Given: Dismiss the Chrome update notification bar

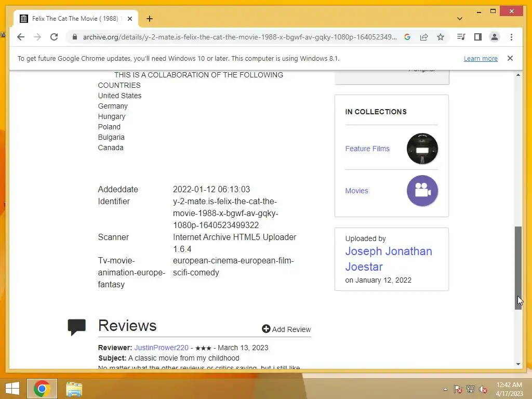Looking at the screenshot, I should (x=510, y=58).
